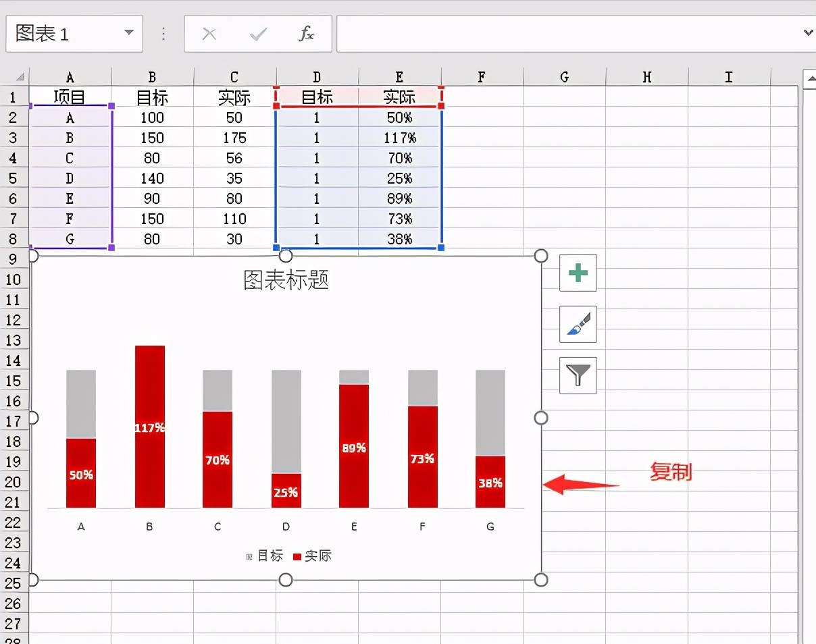The height and width of the screenshot is (644, 816).
Task: Click the column G header
Action: click(563, 76)
